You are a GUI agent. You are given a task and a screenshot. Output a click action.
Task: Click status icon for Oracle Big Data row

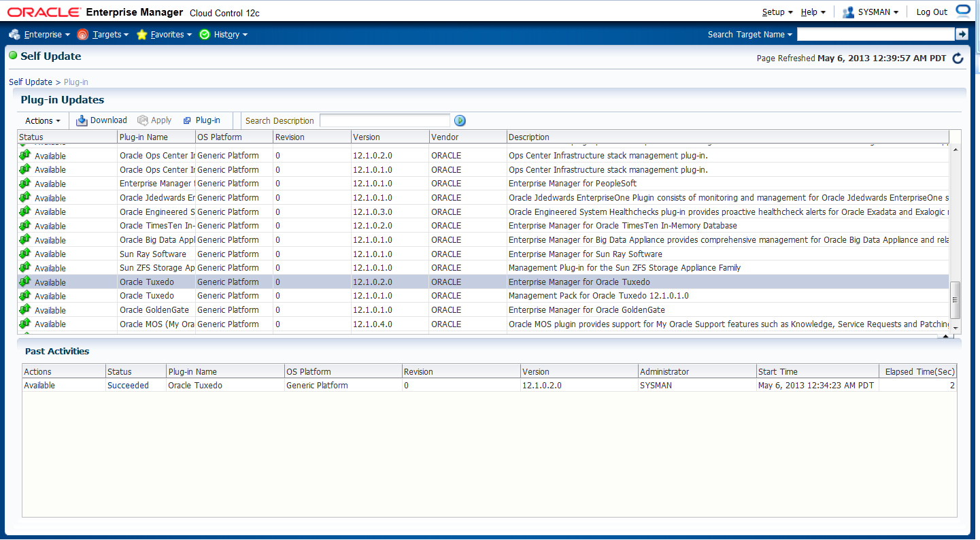[25, 239]
